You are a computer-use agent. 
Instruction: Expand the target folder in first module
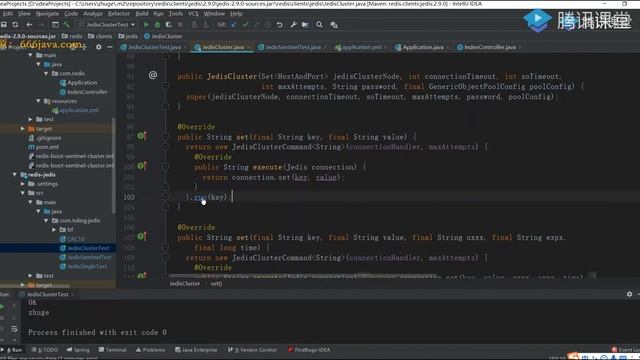coord(23,129)
